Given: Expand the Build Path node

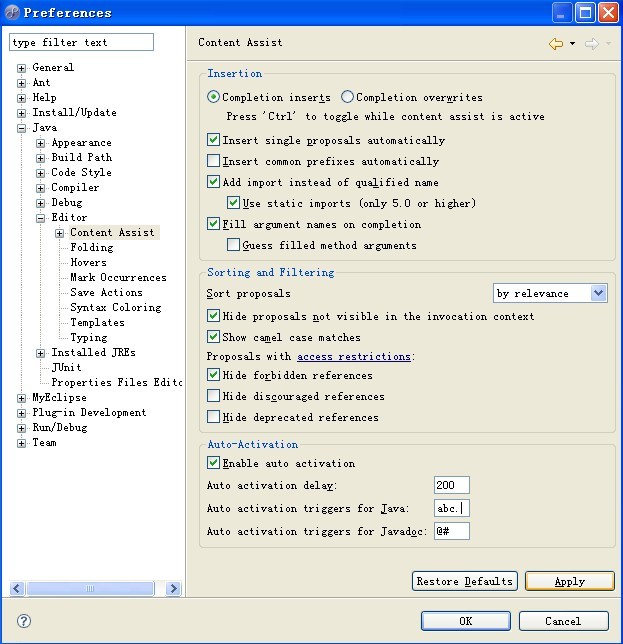Looking at the screenshot, I should pyautogui.click(x=40, y=158).
